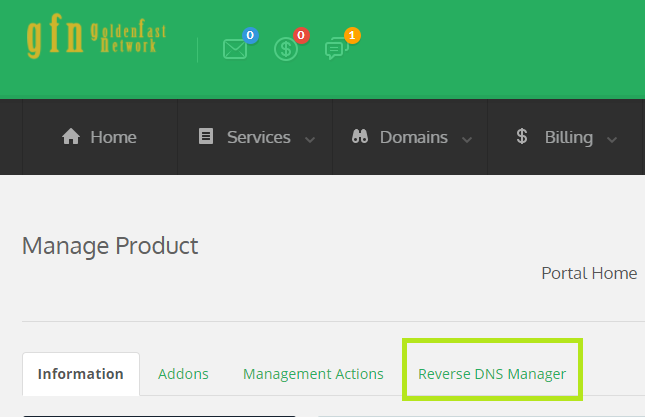Switch to the Information tab

[x=81, y=374]
